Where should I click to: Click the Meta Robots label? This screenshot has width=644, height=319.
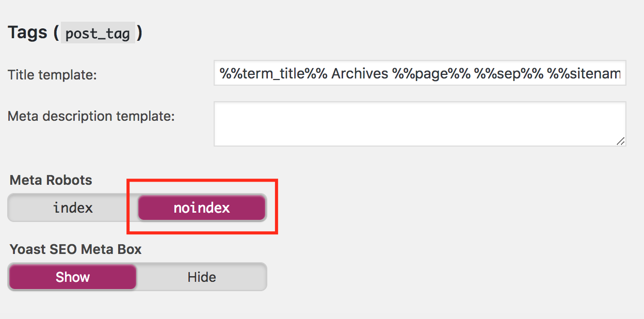[x=51, y=180]
